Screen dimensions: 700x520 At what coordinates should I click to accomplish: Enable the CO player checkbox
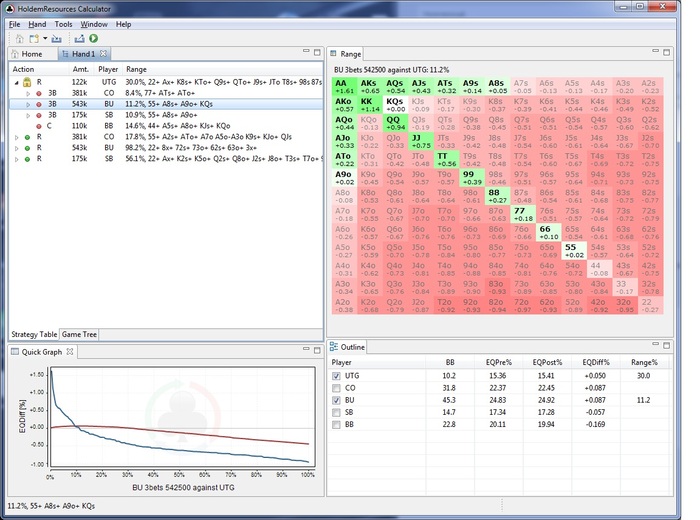pos(338,388)
